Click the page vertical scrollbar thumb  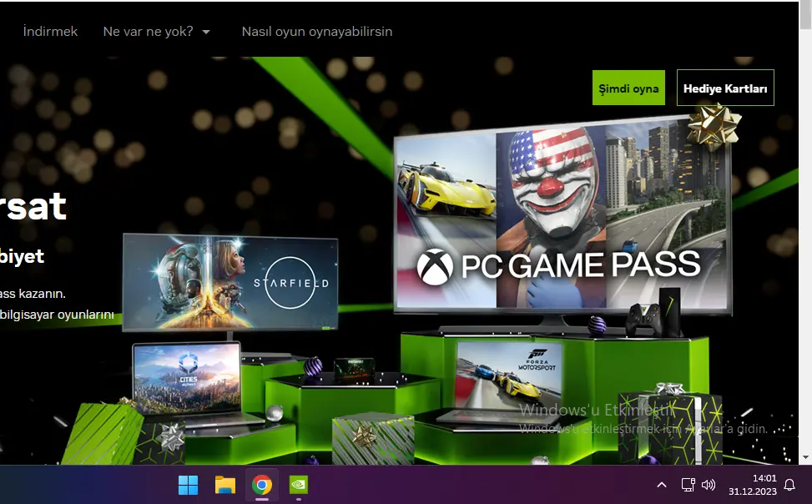coord(805,16)
